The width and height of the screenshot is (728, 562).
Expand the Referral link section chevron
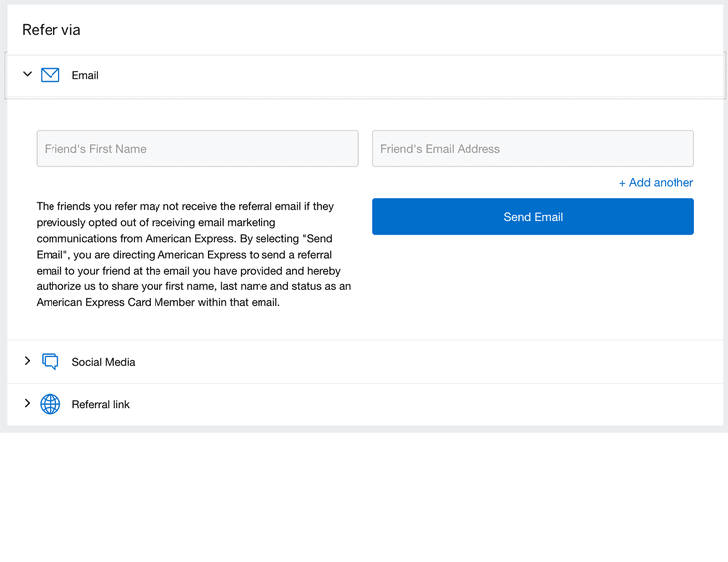coord(27,403)
